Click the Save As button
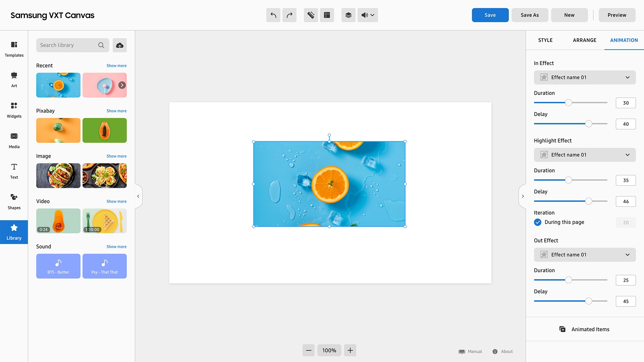The image size is (644, 362). click(x=530, y=15)
